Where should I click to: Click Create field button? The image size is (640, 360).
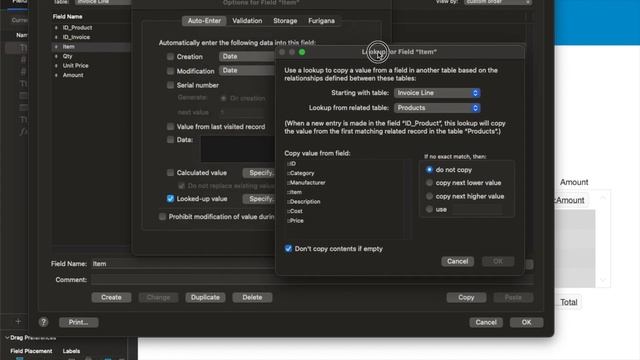click(111, 298)
